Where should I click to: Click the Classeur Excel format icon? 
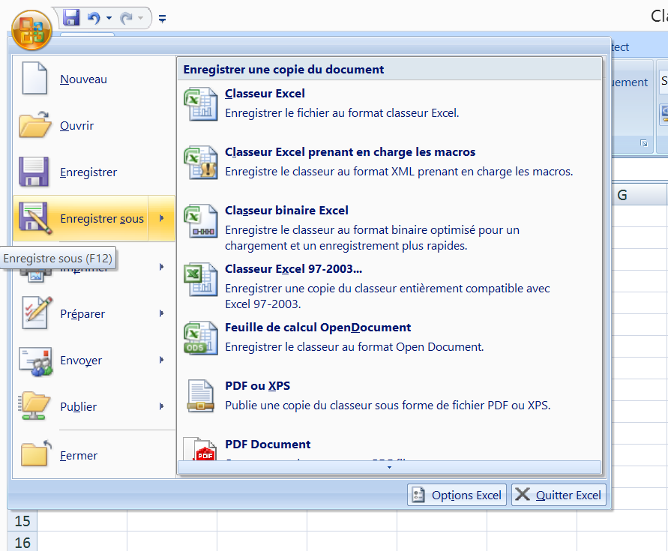[x=201, y=104]
